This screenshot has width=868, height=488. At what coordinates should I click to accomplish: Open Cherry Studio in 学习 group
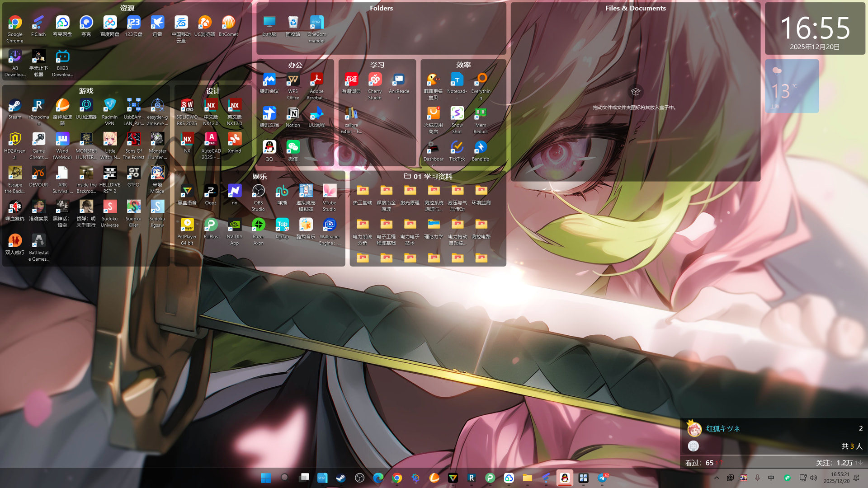point(374,80)
